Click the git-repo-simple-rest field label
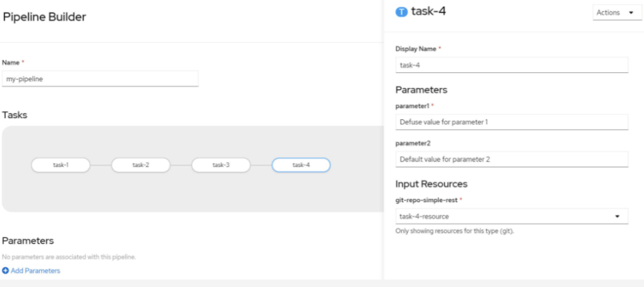The width and height of the screenshot is (644, 287). tap(426, 200)
